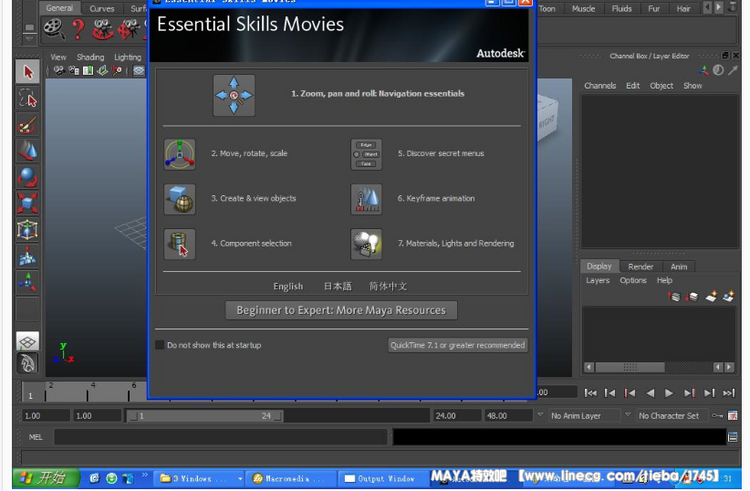Open Channel Box Object menu

coord(662,86)
